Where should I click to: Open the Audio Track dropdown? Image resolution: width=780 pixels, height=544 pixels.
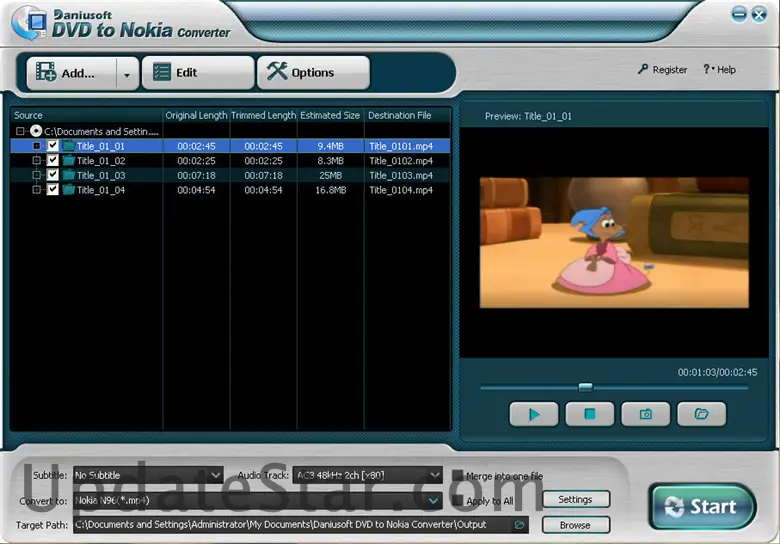tap(367, 475)
